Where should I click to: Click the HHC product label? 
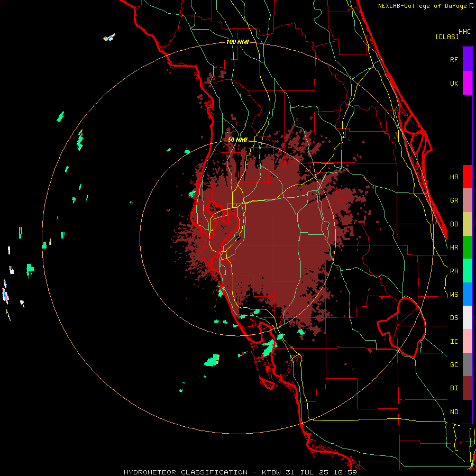point(464,32)
